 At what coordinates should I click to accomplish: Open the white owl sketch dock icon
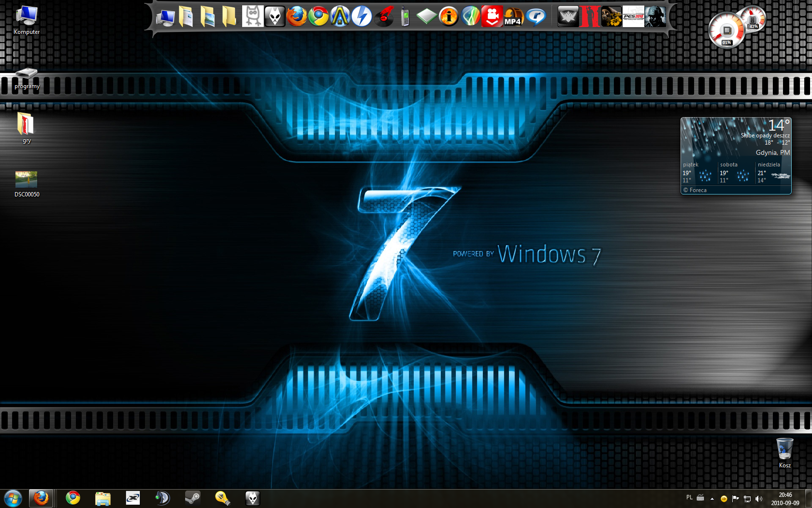pyautogui.click(x=253, y=16)
